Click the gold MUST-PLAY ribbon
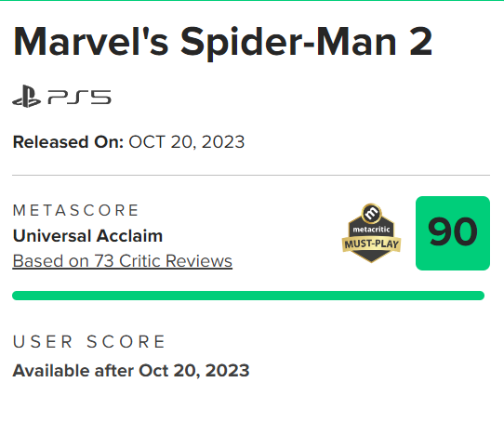Viewport: 504px width, 422px height. (x=372, y=244)
